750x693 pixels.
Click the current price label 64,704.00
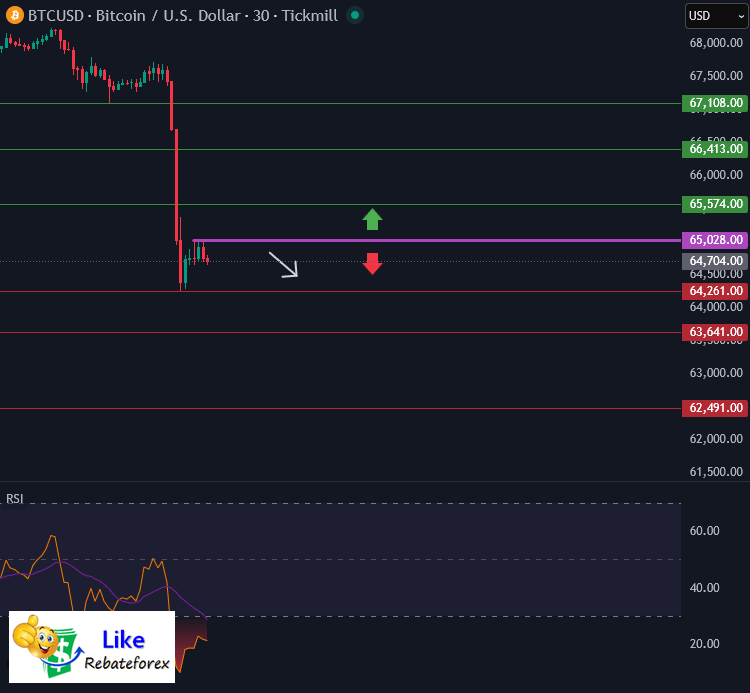click(x=715, y=261)
